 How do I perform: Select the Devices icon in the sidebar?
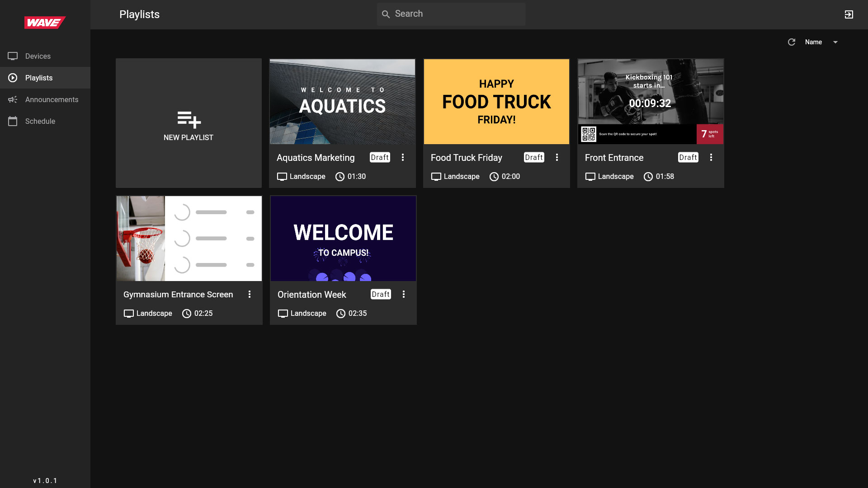(x=13, y=56)
